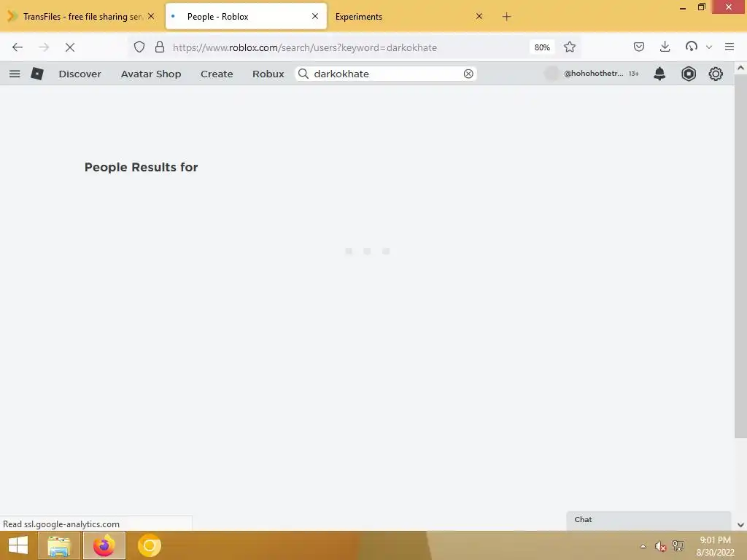Close the TransFiles tab
Image resolution: width=747 pixels, height=560 pixels.
click(150, 16)
